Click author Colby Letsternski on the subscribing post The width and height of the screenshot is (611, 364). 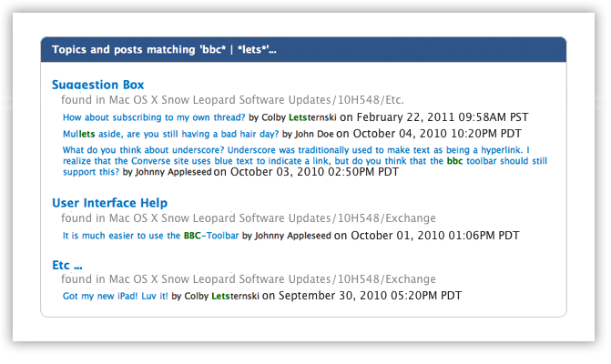(299, 117)
